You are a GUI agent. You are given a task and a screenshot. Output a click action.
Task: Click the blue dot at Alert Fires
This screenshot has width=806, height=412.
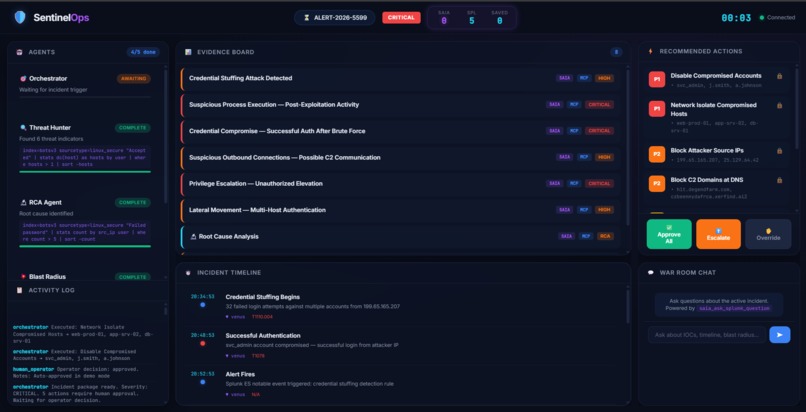(203, 382)
